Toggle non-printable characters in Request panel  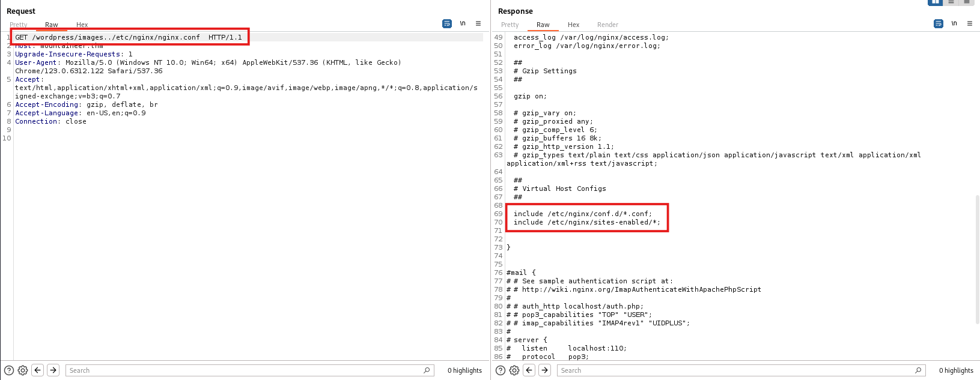pos(463,24)
